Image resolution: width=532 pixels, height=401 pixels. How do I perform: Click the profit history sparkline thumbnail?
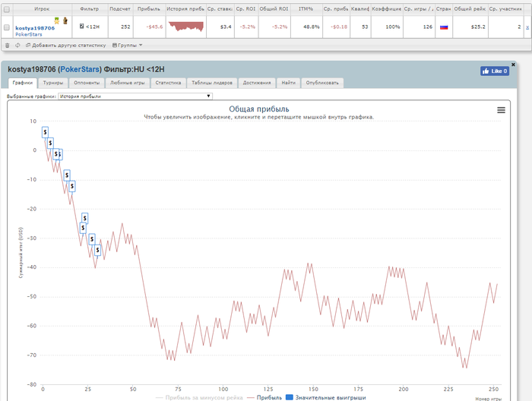[186, 27]
